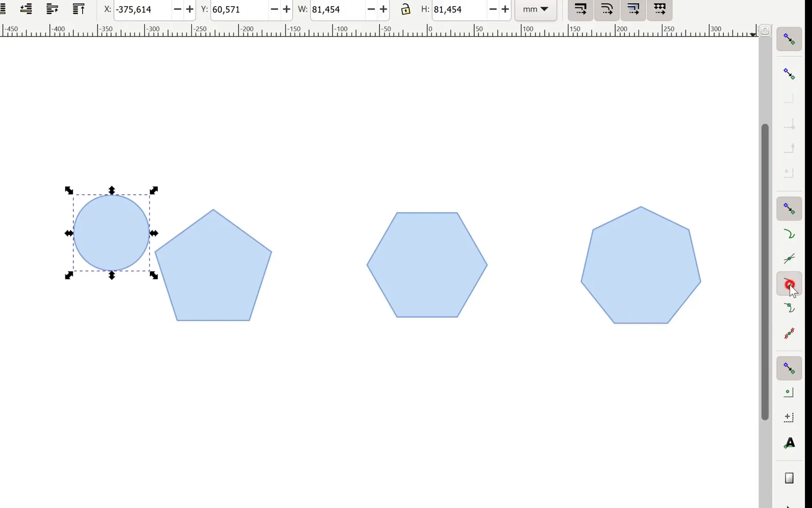812x508 pixels.
Task: Increase the X coordinate with the plus stepper
Action: pos(190,9)
